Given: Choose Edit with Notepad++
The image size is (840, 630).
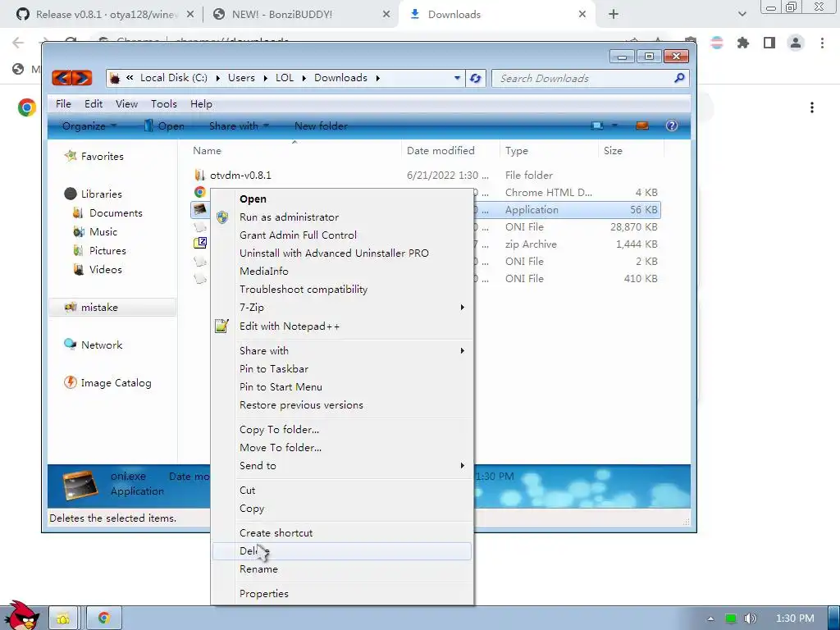Looking at the screenshot, I should click(342, 326).
